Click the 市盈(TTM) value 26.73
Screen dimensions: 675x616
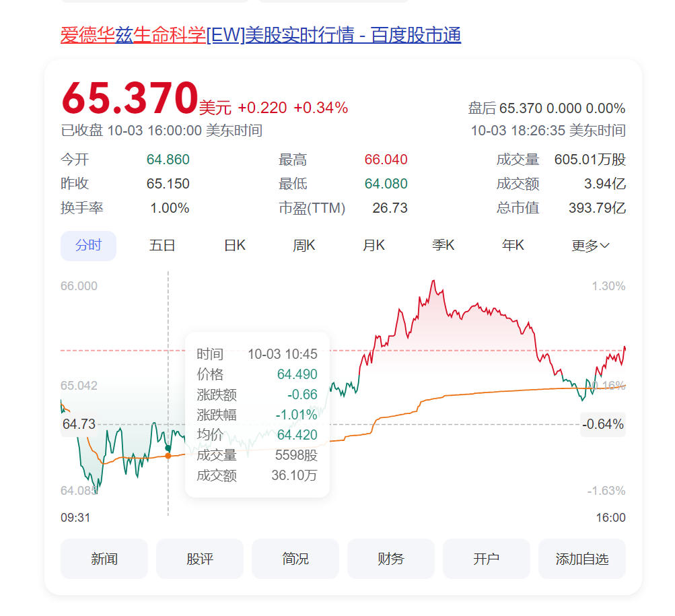pyautogui.click(x=390, y=208)
